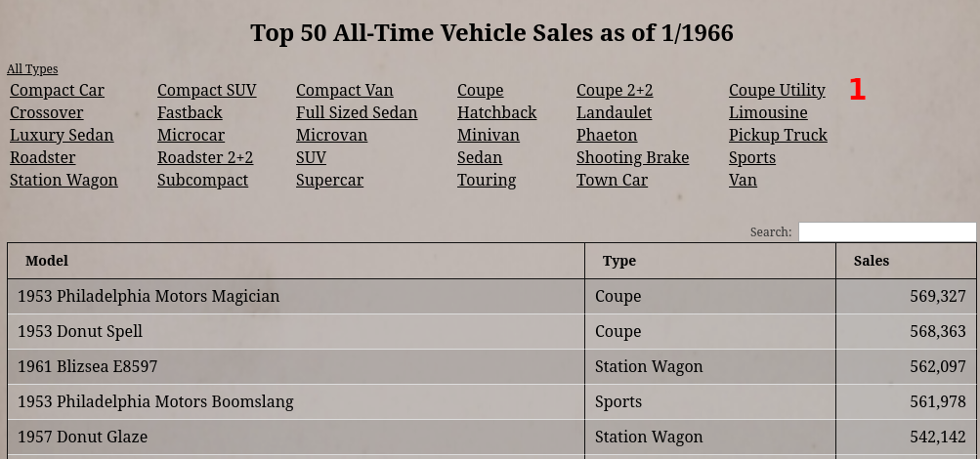
Task: Filter by Full Sized Sedan
Action: (357, 113)
